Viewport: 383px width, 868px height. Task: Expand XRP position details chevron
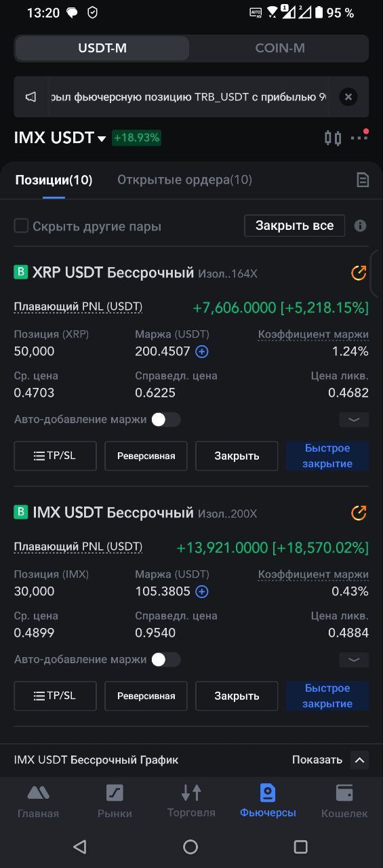[x=354, y=420]
